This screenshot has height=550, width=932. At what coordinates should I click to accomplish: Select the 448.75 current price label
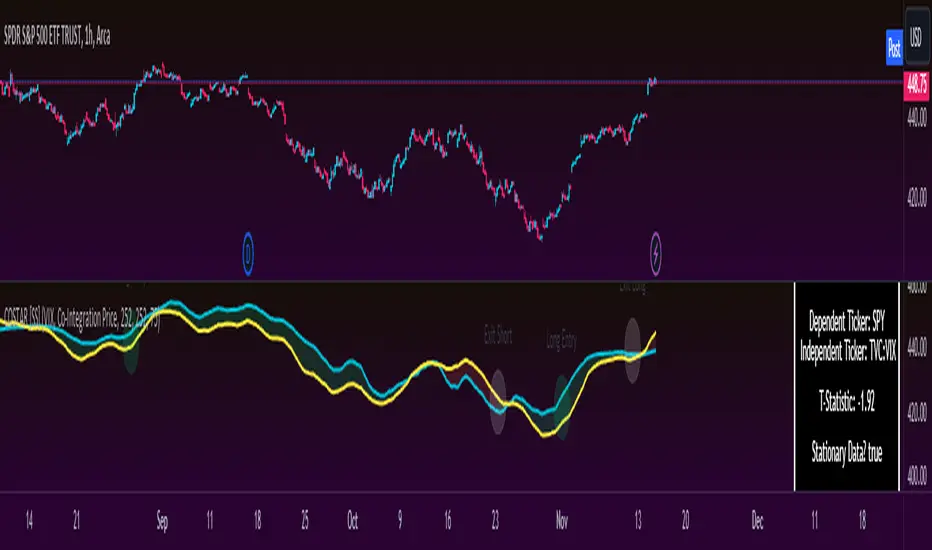pyautogui.click(x=917, y=86)
